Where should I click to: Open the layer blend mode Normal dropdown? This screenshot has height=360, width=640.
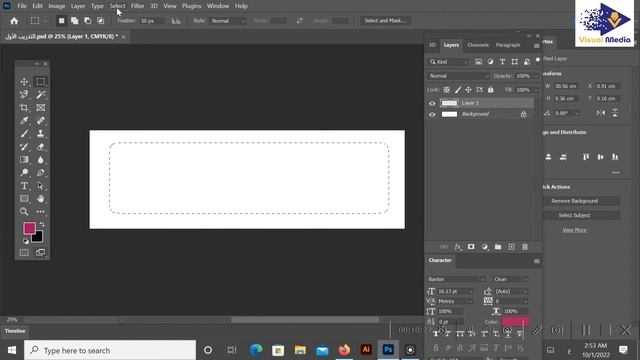(x=458, y=76)
